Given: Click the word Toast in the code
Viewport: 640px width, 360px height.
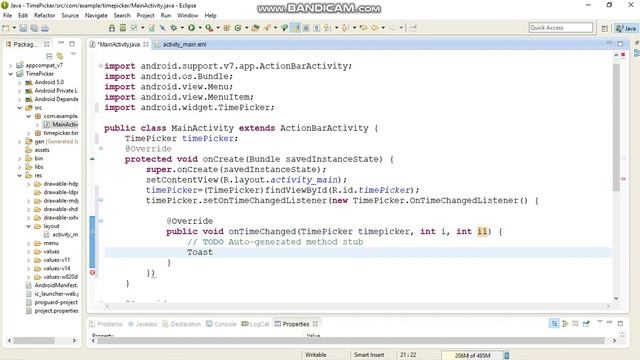Looking at the screenshot, I should (x=200, y=252).
